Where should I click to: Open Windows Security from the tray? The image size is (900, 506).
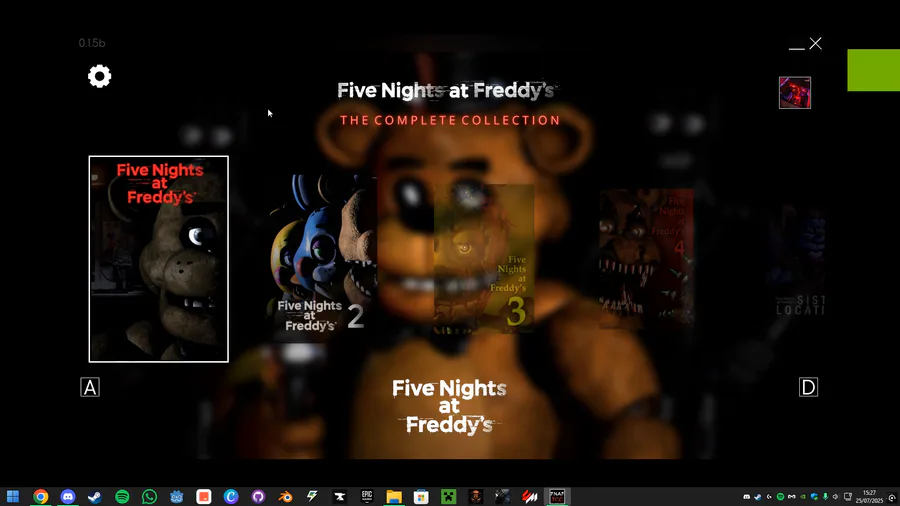point(814,497)
